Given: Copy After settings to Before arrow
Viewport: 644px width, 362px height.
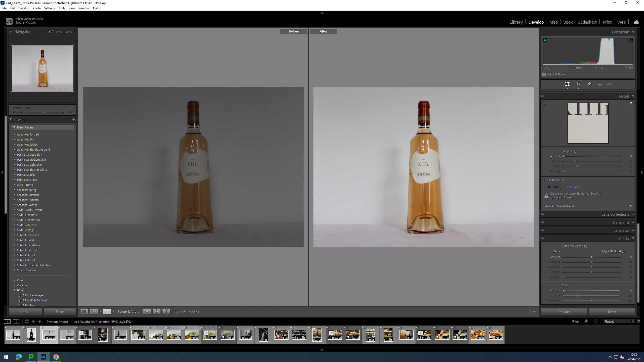Looking at the screenshot, I should tap(156, 312).
